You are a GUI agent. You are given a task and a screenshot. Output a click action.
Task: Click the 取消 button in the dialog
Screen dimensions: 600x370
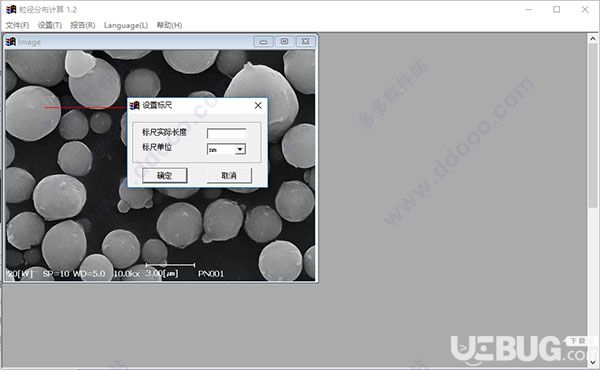(x=229, y=176)
